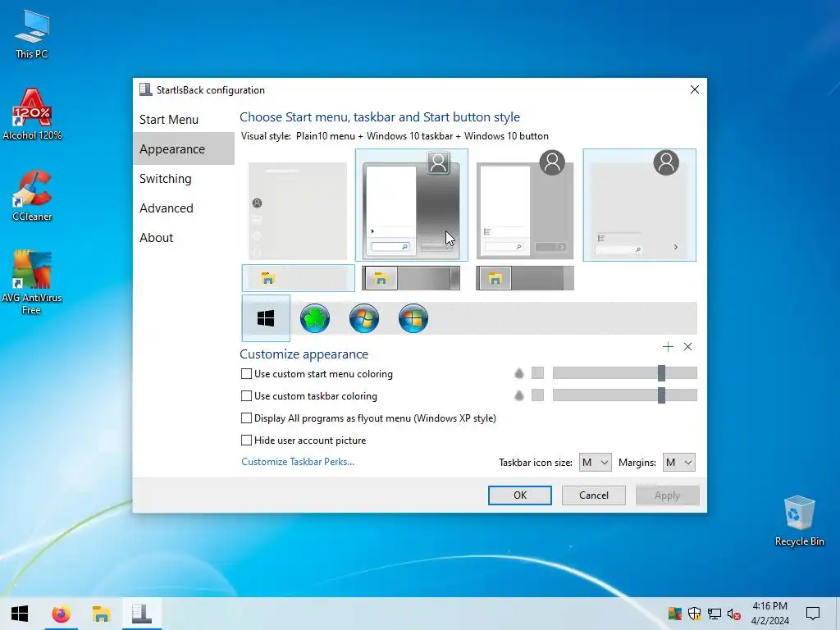Select the Appearance tab
Image resolution: width=840 pixels, height=630 pixels.
pyautogui.click(x=184, y=149)
